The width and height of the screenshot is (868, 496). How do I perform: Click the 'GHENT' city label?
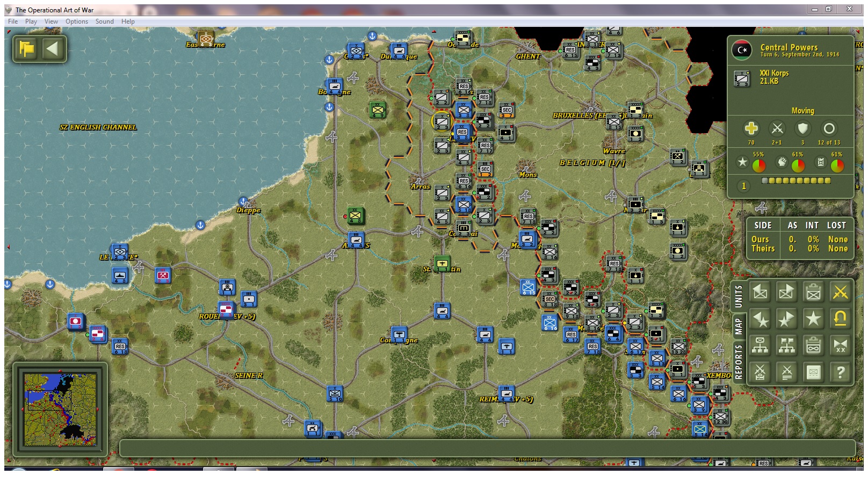528,56
